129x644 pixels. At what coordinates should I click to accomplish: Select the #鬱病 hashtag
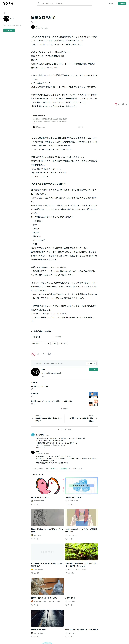coord(54,343)
